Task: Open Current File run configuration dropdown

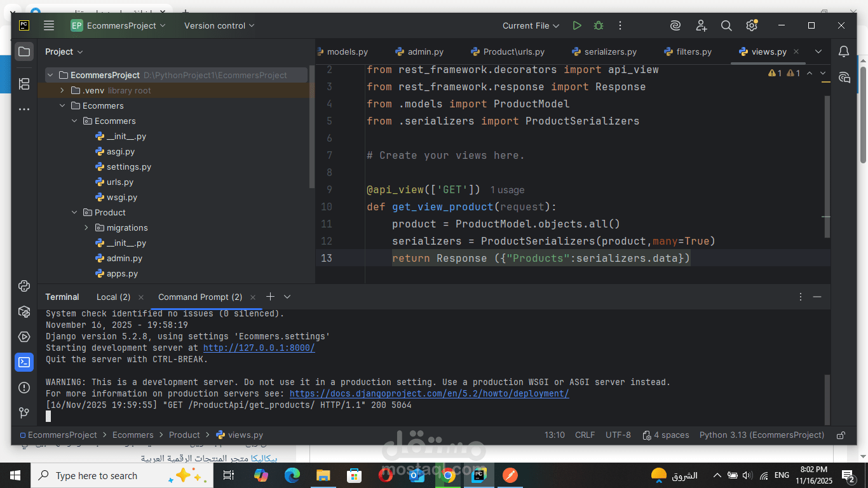Action: (531, 25)
